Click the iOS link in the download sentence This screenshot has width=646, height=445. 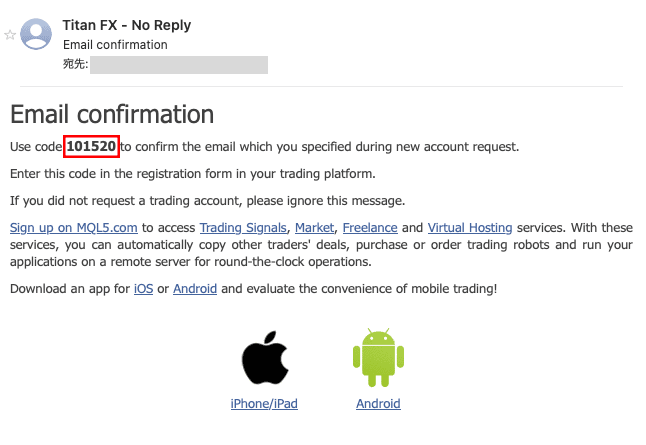[x=143, y=289]
